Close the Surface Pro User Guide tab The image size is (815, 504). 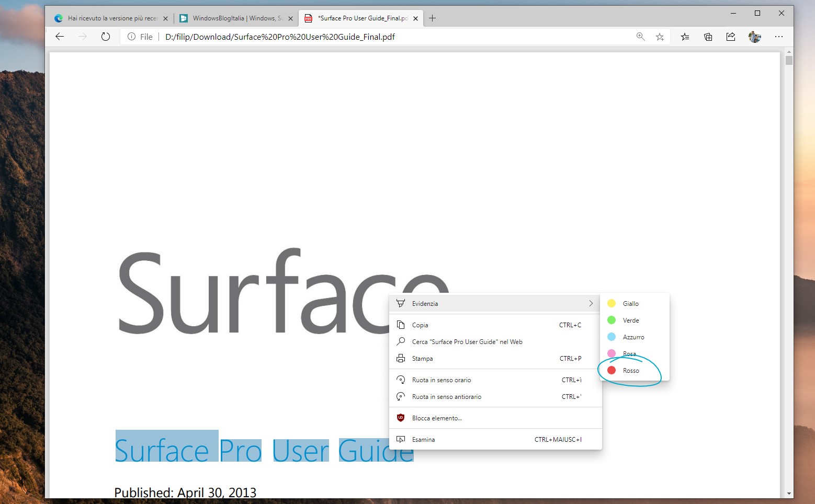(x=415, y=18)
